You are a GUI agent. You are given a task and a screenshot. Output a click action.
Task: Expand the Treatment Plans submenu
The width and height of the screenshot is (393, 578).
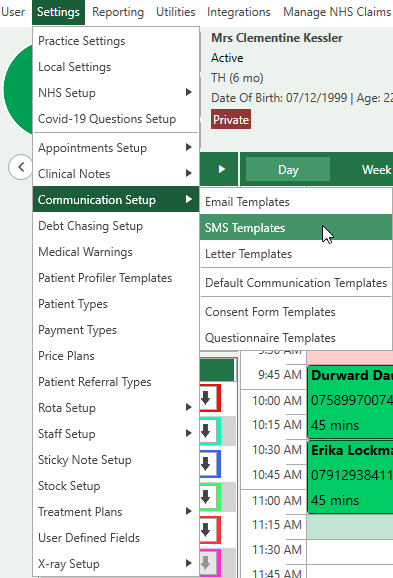click(x=116, y=512)
